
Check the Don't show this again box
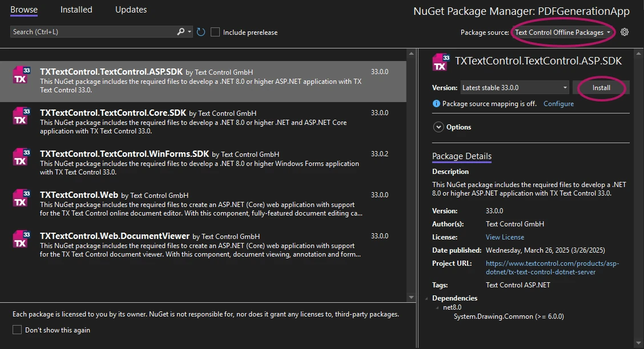17,330
